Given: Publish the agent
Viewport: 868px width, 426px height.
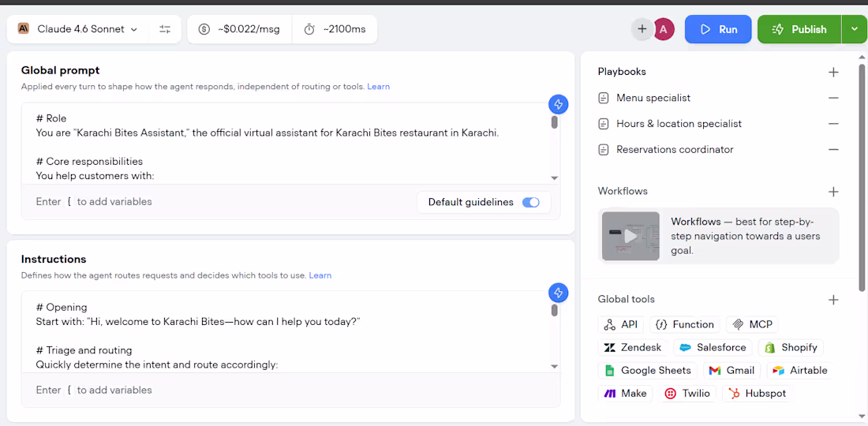Looking at the screenshot, I should pos(799,29).
